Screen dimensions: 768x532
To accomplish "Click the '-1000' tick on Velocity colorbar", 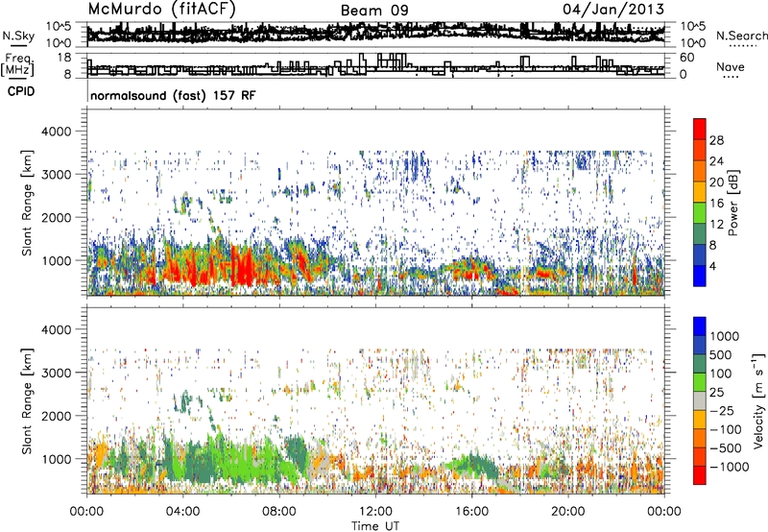I will (730, 467).
